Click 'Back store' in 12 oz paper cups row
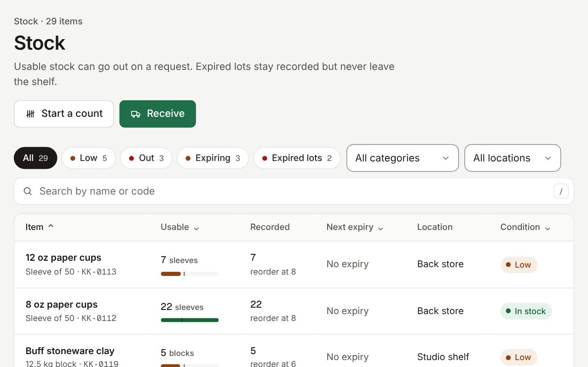This screenshot has width=588, height=367. tap(440, 264)
